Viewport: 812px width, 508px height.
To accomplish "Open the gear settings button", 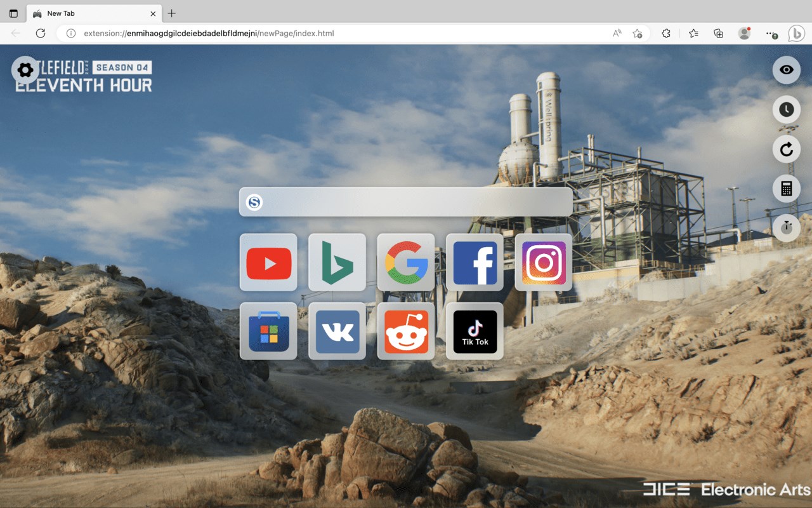I will (25, 70).
